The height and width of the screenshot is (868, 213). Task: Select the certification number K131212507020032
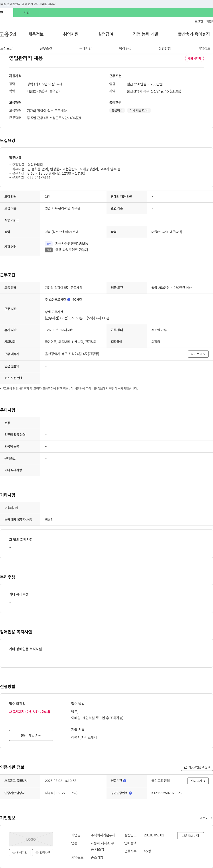pos(167,793)
